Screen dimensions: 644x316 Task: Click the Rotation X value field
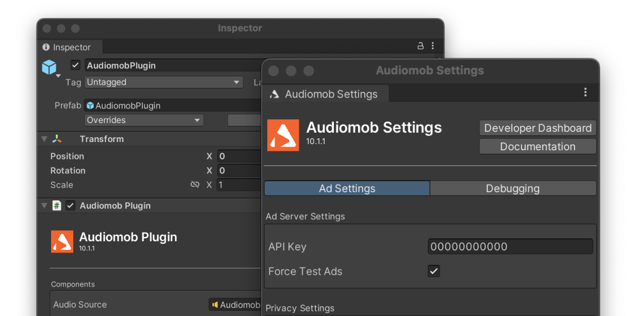click(x=239, y=170)
